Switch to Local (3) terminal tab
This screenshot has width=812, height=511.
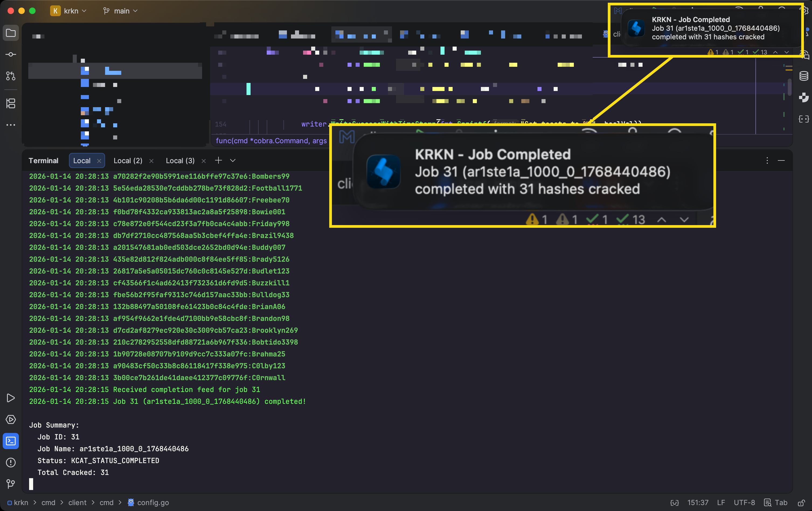(x=180, y=161)
